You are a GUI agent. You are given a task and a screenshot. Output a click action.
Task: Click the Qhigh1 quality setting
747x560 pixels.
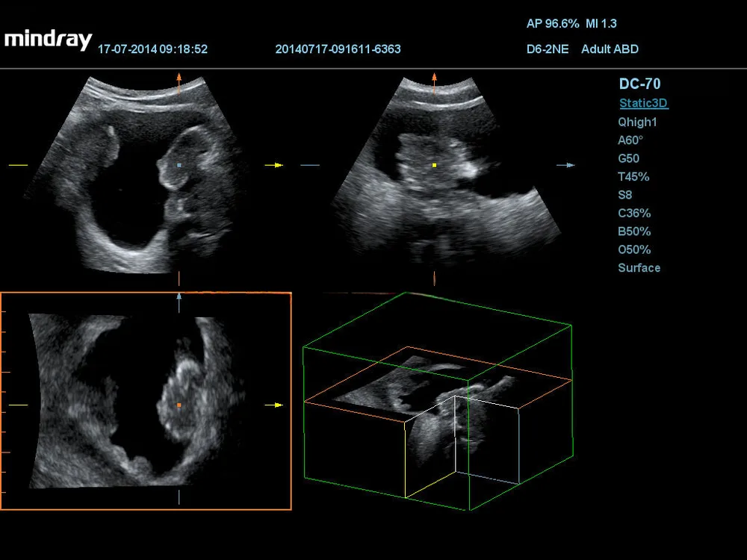point(637,122)
